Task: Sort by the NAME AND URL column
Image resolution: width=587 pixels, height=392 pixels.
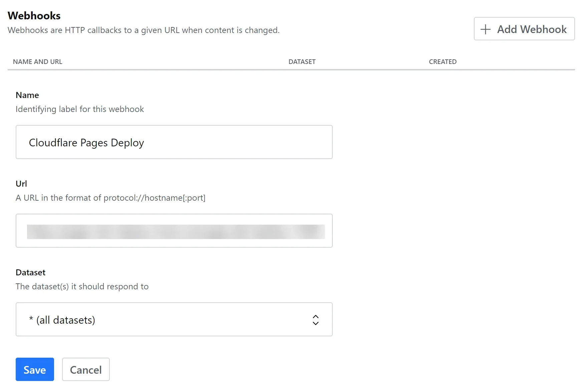Action: (37, 62)
